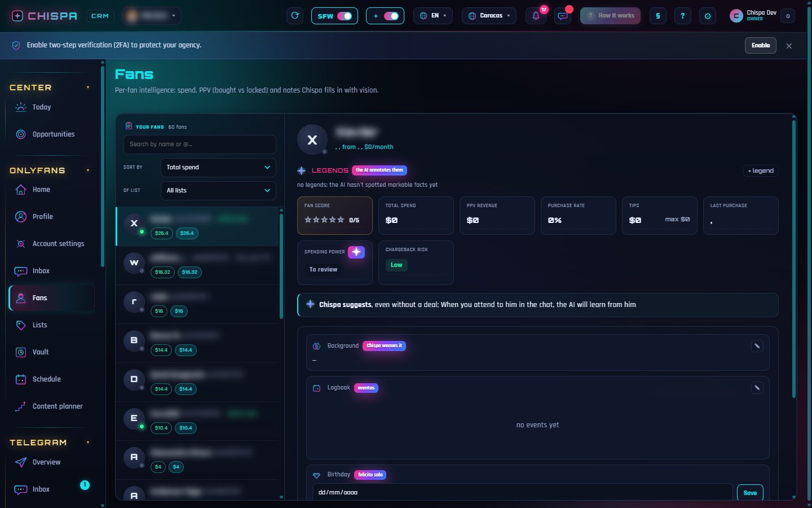Toggle the SFW switch
812x508 pixels.
(x=345, y=16)
